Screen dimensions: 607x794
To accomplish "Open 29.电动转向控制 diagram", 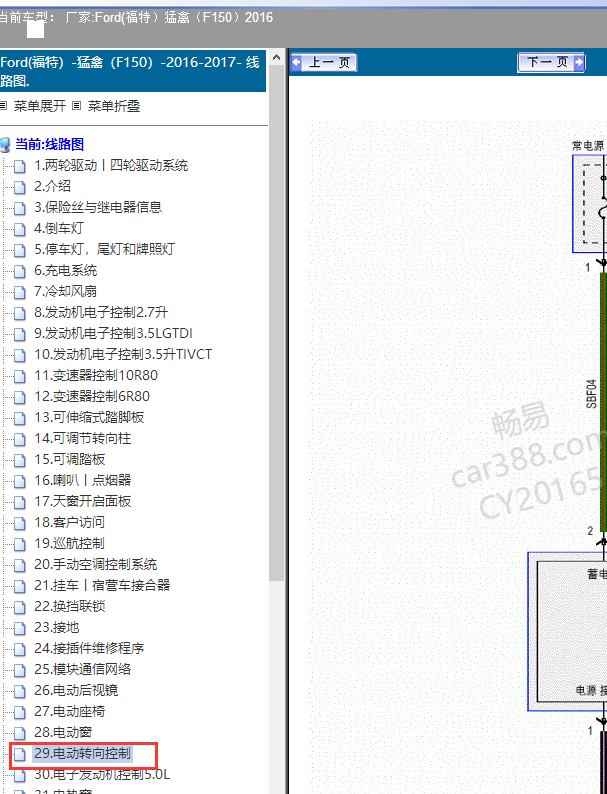I will [83, 753].
